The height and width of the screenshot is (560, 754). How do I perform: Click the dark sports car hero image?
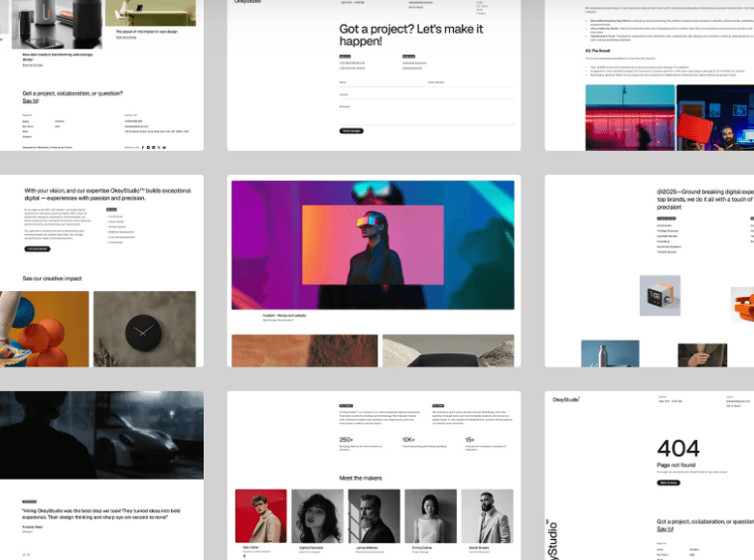(x=101, y=435)
